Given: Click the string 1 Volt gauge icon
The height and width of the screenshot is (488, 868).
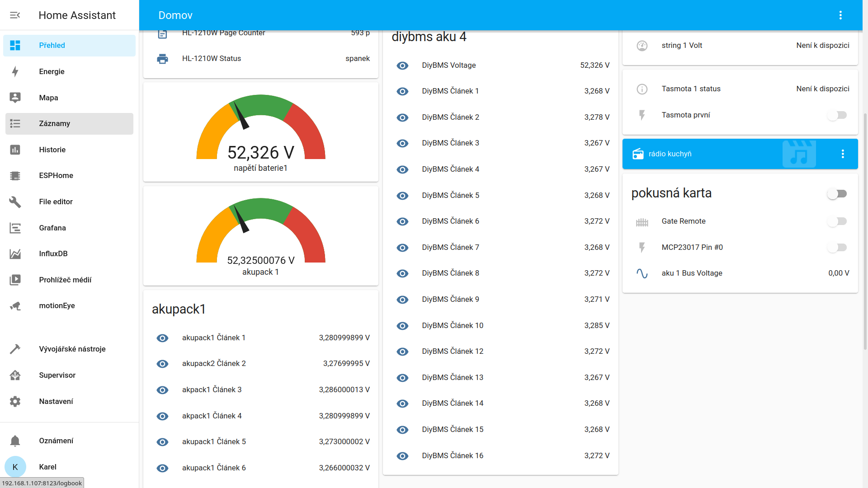Looking at the screenshot, I should [642, 46].
